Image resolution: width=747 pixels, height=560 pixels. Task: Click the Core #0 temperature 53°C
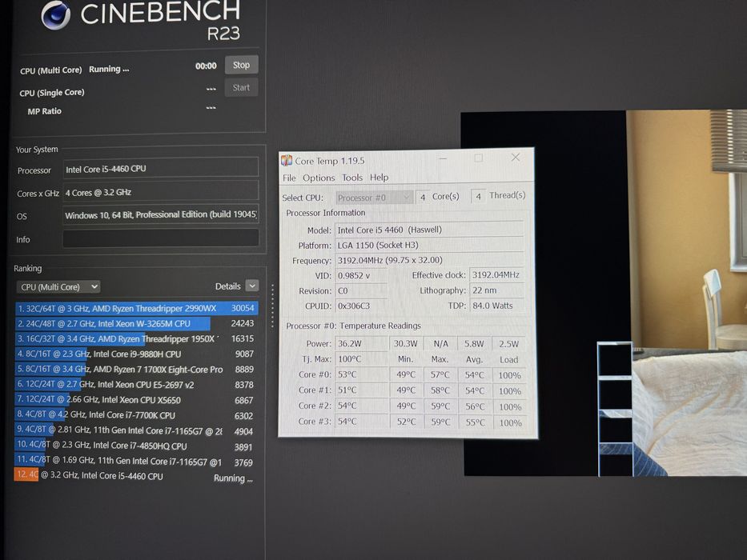point(360,374)
